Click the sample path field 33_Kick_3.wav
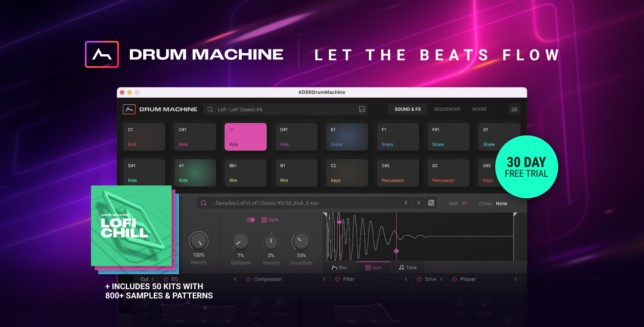Viewport: 644px width, 327px height. pos(298,203)
